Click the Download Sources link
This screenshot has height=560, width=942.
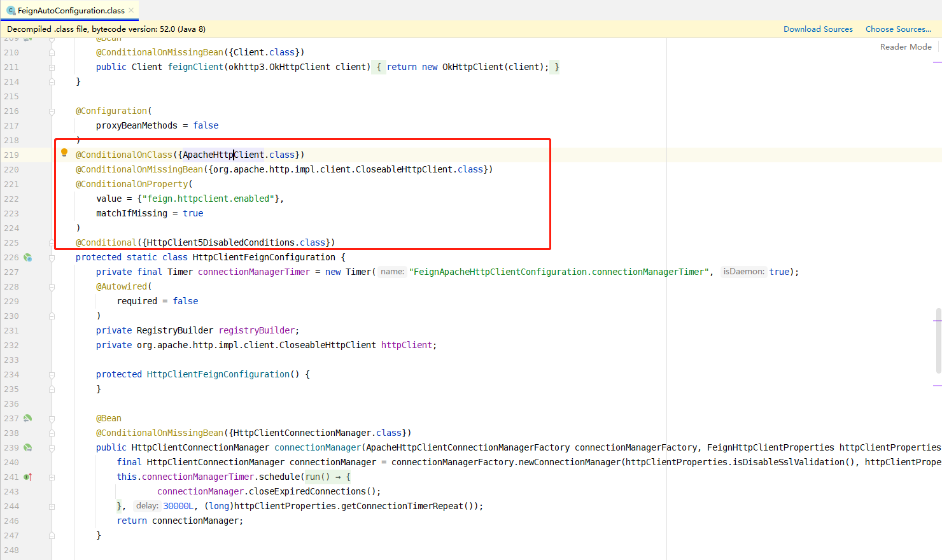point(818,29)
